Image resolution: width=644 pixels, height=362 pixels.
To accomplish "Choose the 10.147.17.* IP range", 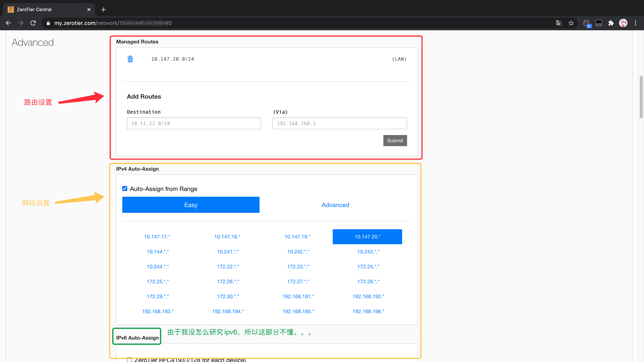I will tap(157, 237).
